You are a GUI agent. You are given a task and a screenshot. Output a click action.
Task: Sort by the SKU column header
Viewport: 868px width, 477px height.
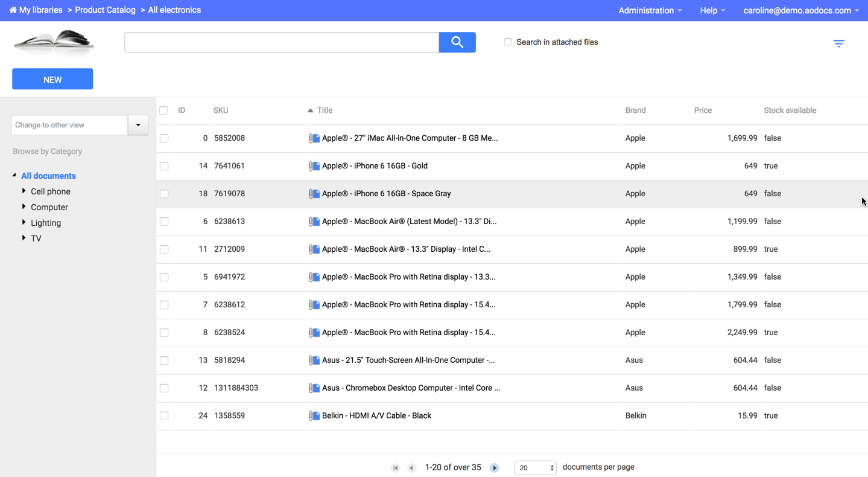coord(221,110)
